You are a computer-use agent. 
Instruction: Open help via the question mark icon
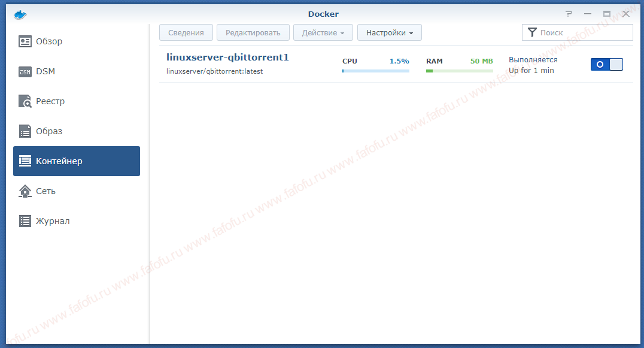tap(569, 14)
